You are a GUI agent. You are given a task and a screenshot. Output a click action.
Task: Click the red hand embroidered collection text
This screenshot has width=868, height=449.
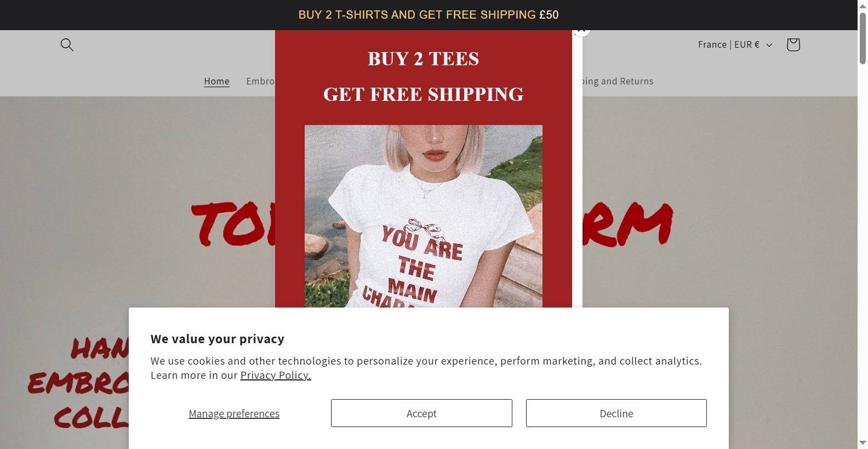click(78, 384)
